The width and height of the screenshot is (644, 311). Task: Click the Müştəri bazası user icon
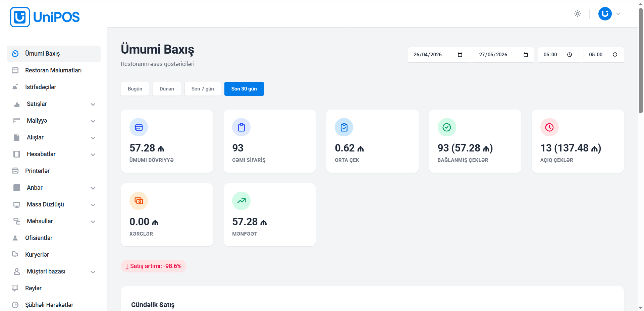pyautogui.click(x=17, y=271)
